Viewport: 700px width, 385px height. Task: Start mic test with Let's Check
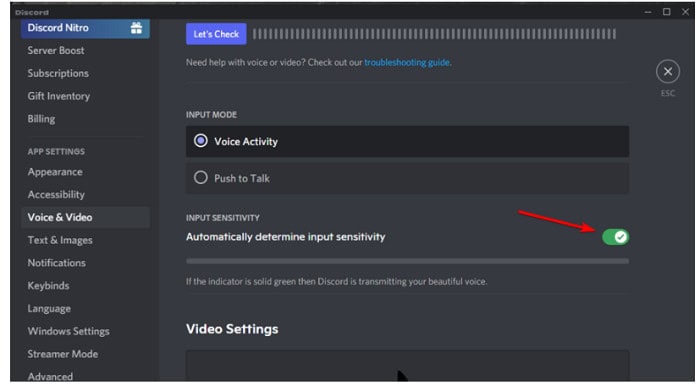point(216,34)
